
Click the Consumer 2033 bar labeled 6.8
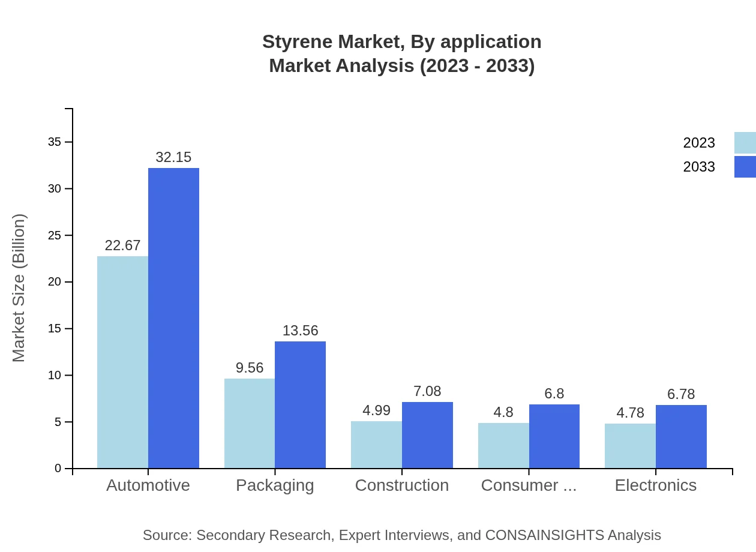554,435
